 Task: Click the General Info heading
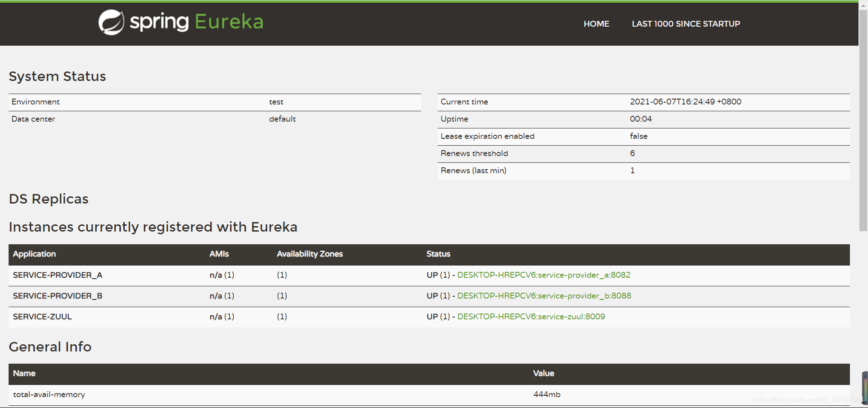(x=50, y=347)
